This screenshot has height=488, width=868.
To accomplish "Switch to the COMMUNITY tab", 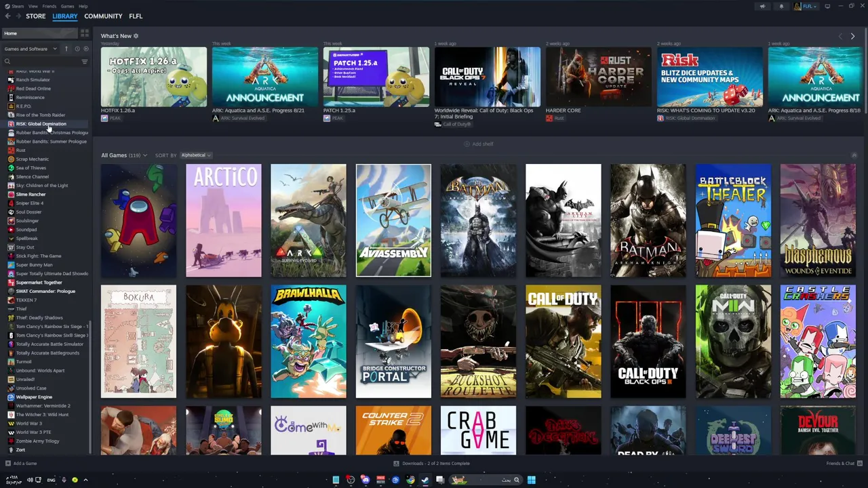I will tap(103, 16).
